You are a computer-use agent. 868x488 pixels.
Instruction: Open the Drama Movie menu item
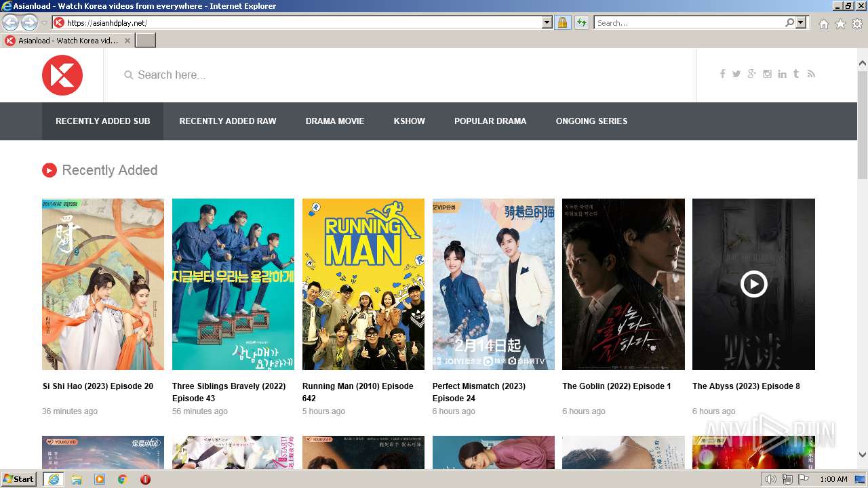[335, 121]
